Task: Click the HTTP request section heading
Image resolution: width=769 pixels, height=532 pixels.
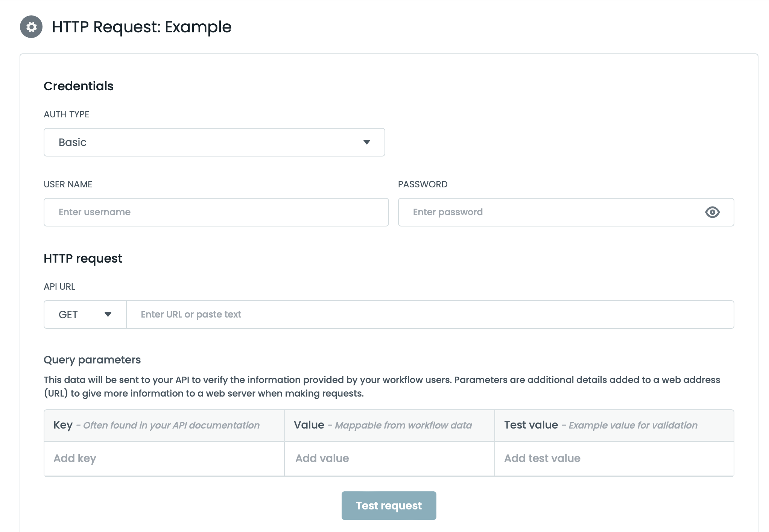Action: [83, 258]
